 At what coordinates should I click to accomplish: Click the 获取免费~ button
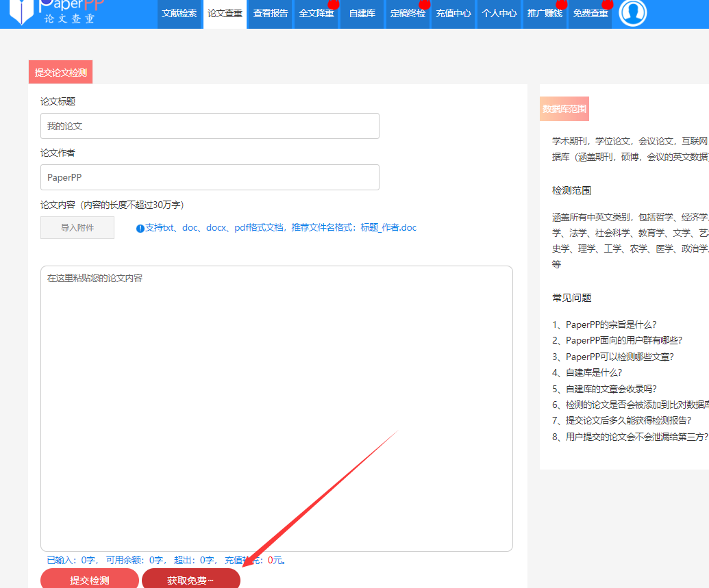coord(191,580)
